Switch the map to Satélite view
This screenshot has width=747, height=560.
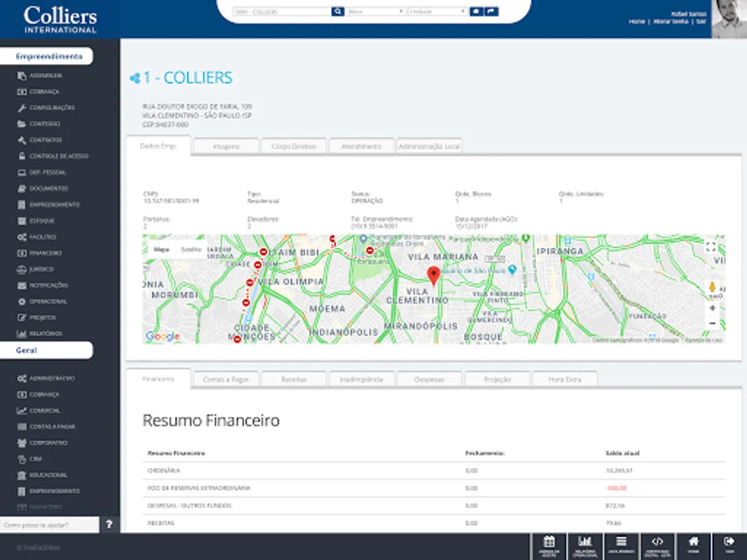pyautogui.click(x=191, y=250)
